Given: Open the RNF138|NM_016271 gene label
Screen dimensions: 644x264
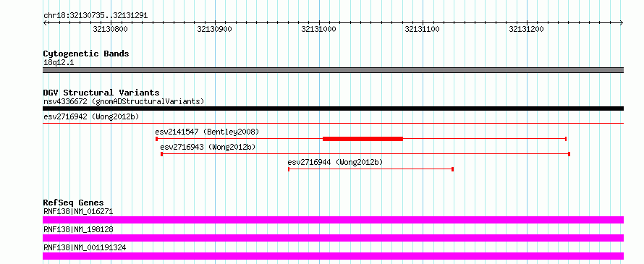Looking at the screenshot, I should [78, 211].
